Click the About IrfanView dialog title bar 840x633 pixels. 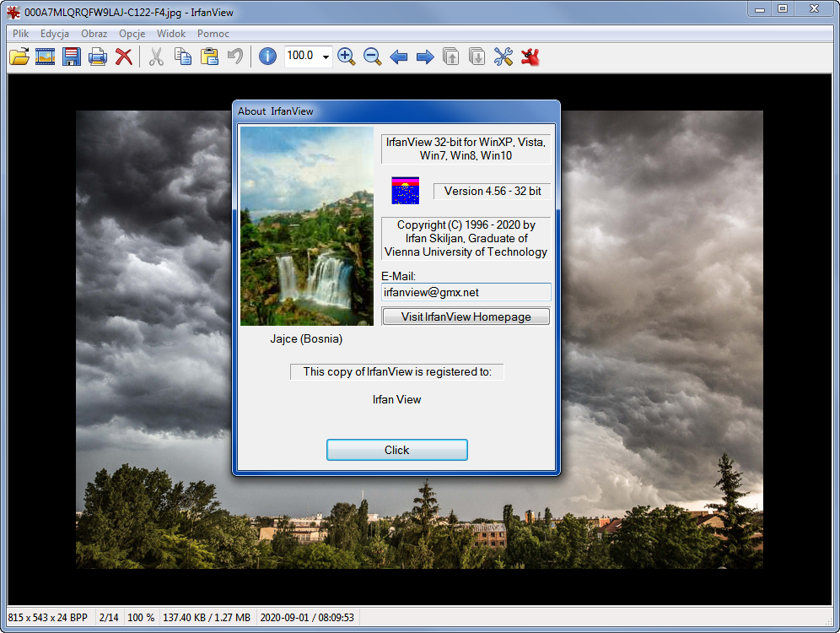tap(396, 111)
